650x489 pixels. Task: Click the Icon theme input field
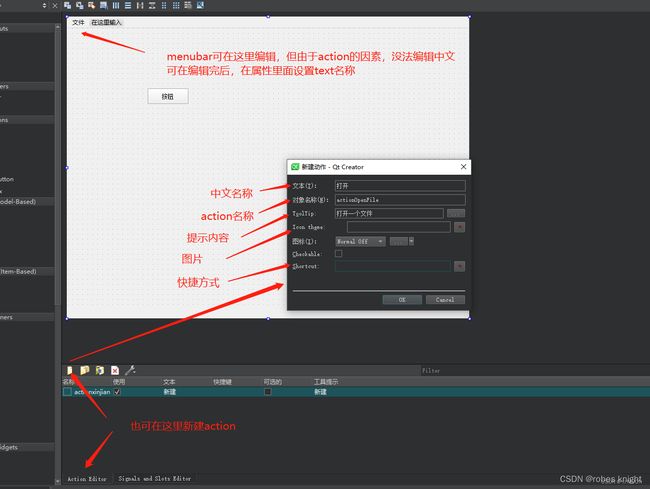pos(399,227)
